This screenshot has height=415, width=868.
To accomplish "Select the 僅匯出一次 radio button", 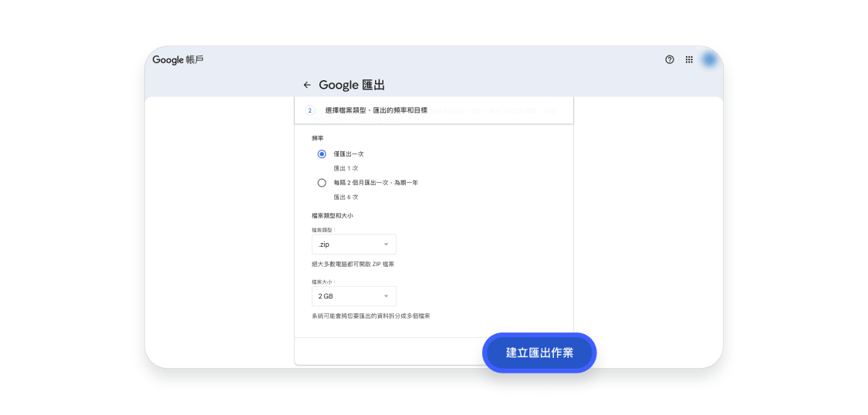I will [322, 154].
